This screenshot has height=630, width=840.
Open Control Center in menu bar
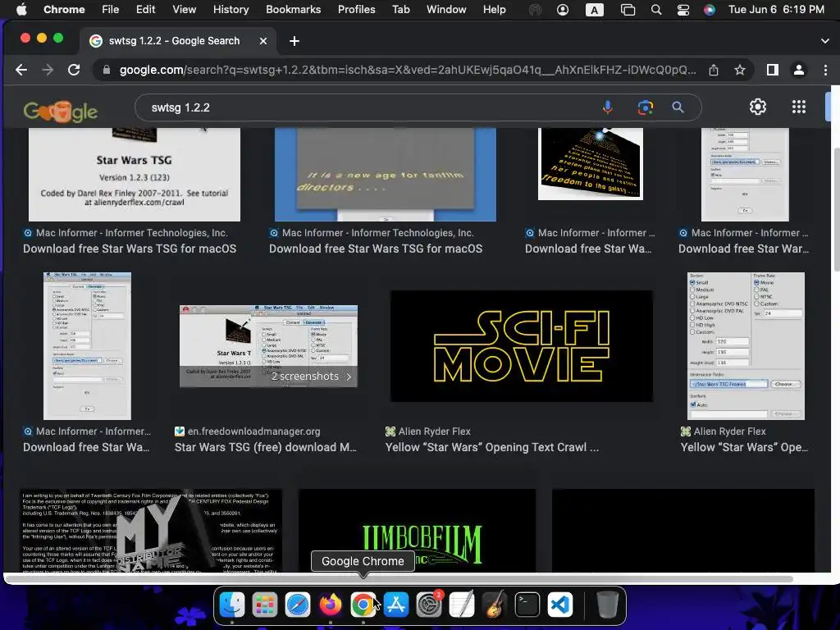[683, 10]
